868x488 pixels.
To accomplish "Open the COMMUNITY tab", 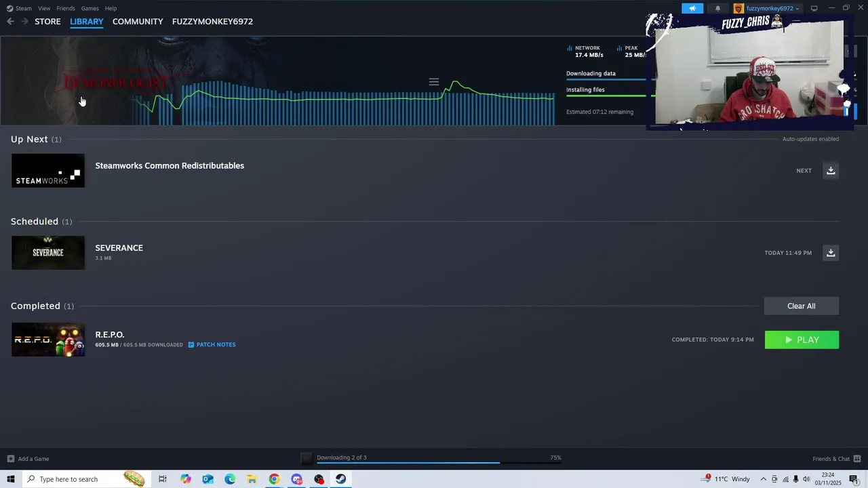I will 138,22.
